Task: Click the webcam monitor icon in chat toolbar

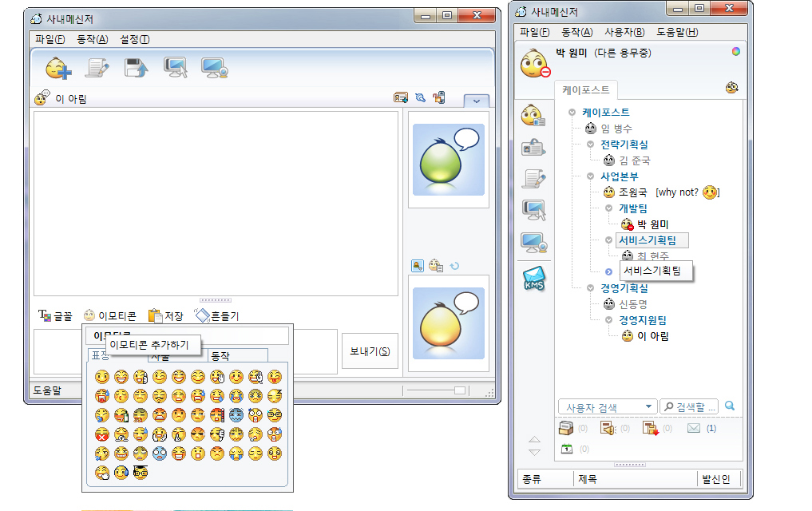Action: tap(175, 69)
